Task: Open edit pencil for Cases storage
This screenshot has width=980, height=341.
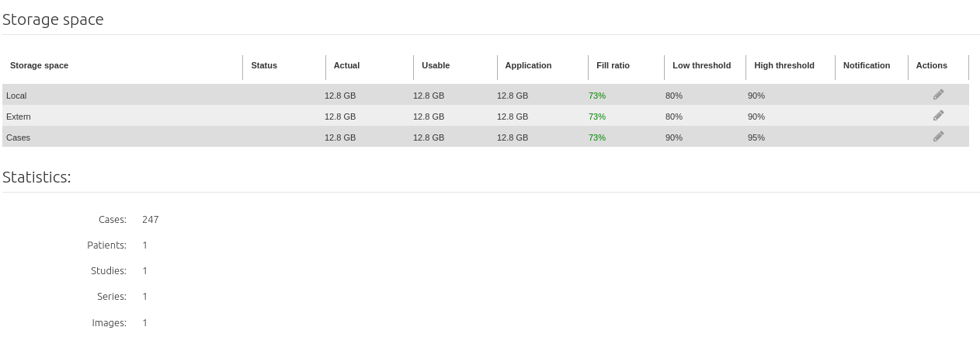Action: [938, 137]
